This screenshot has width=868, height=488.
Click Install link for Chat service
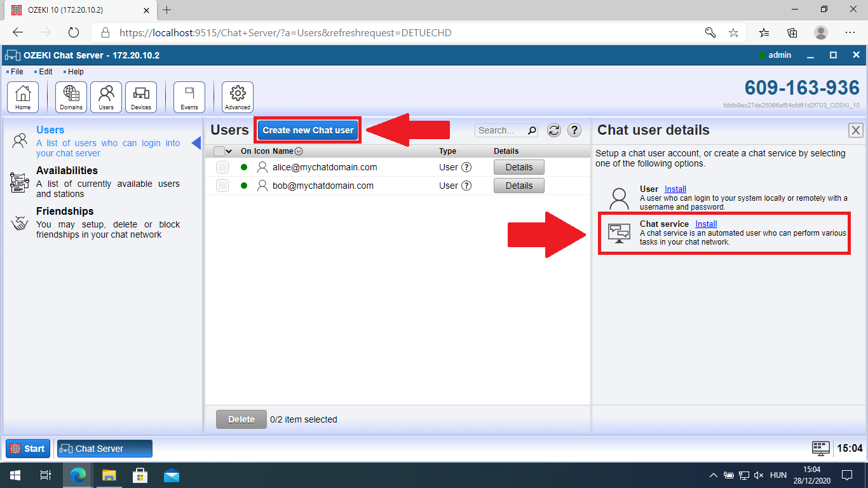706,224
